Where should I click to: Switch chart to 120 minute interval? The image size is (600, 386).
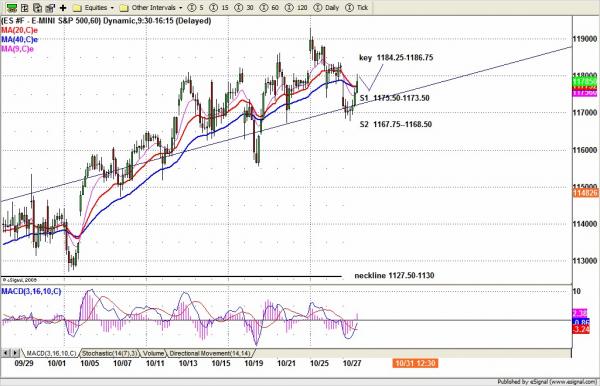(297, 7)
